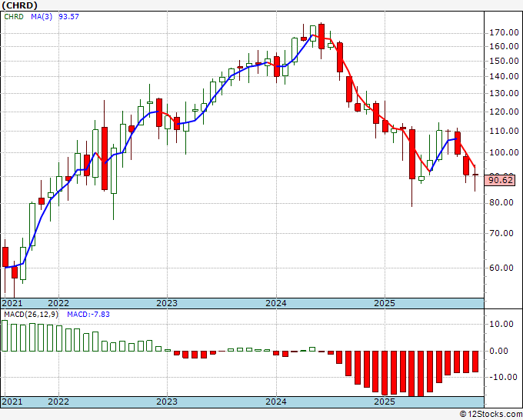The image size is (523, 420).
Task: Click the 150.00 price axis label
Action: (504, 61)
